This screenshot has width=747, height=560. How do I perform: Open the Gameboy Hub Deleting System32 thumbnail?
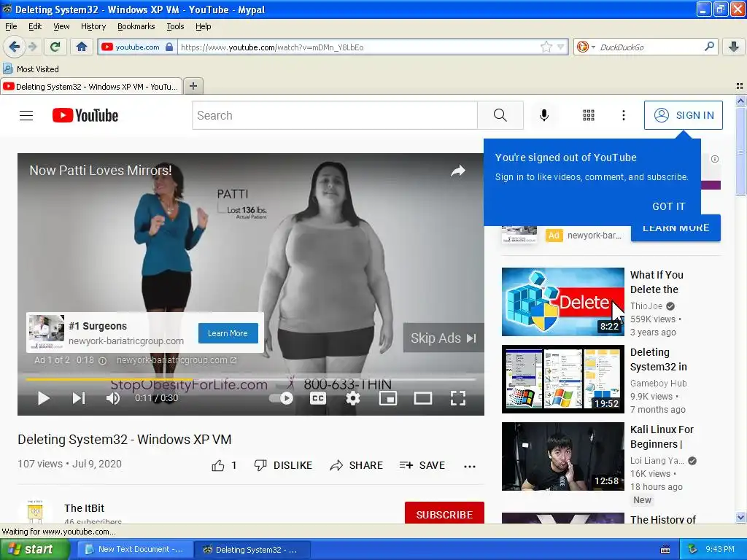[562, 379]
